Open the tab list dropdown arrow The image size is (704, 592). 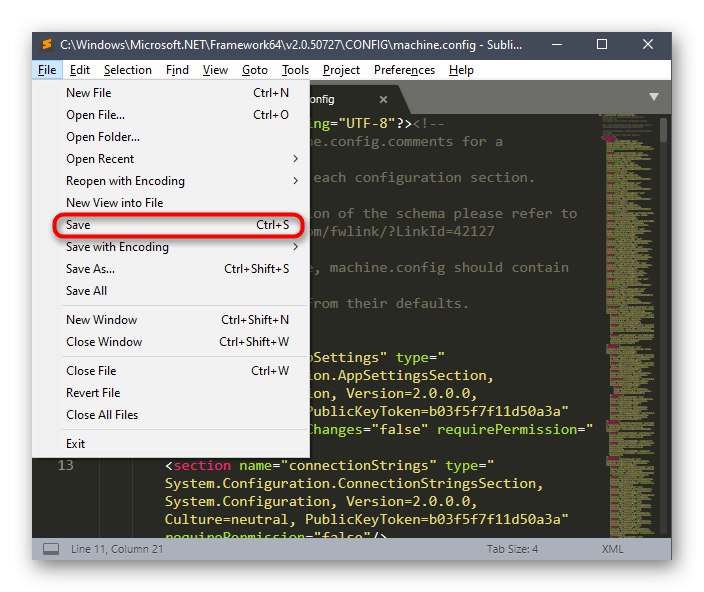coord(654,96)
